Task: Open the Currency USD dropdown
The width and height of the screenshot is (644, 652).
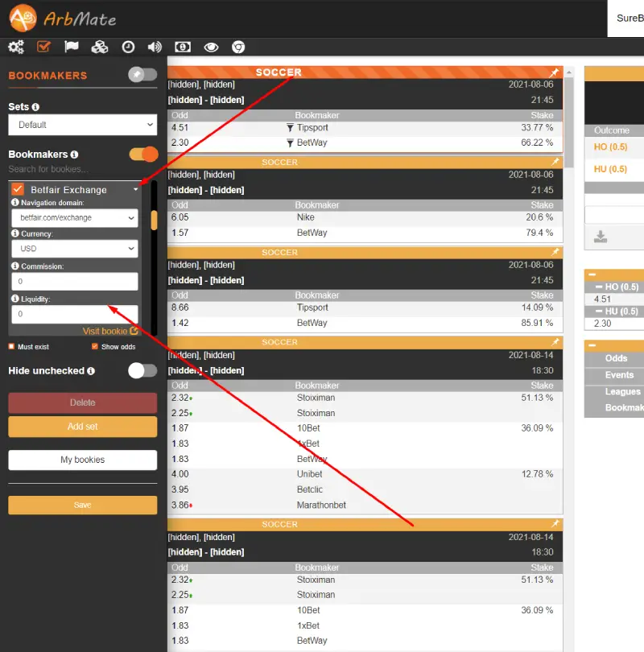Action: pyautogui.click(x=74, y=249)
